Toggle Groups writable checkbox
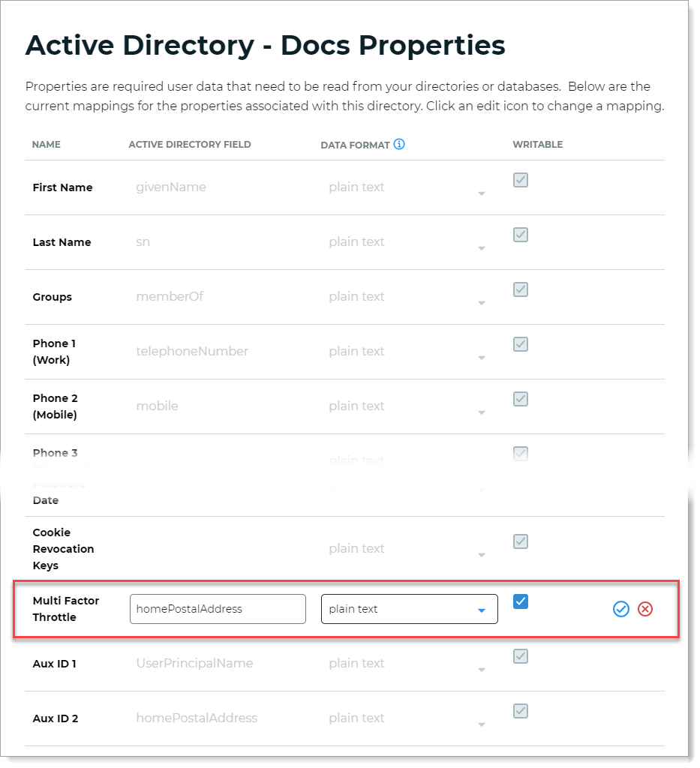Screen dimensions: 700x768 click(521, 289)
